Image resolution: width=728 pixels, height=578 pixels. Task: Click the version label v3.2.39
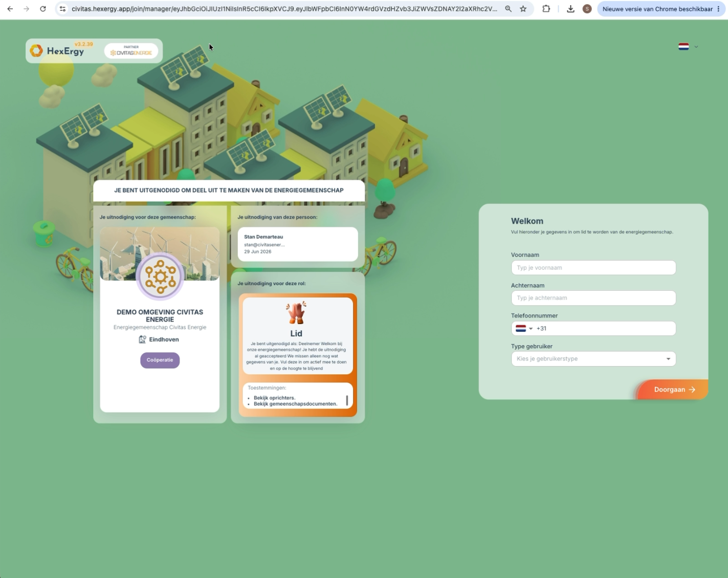pyautogui.click(x=84, y=45)
